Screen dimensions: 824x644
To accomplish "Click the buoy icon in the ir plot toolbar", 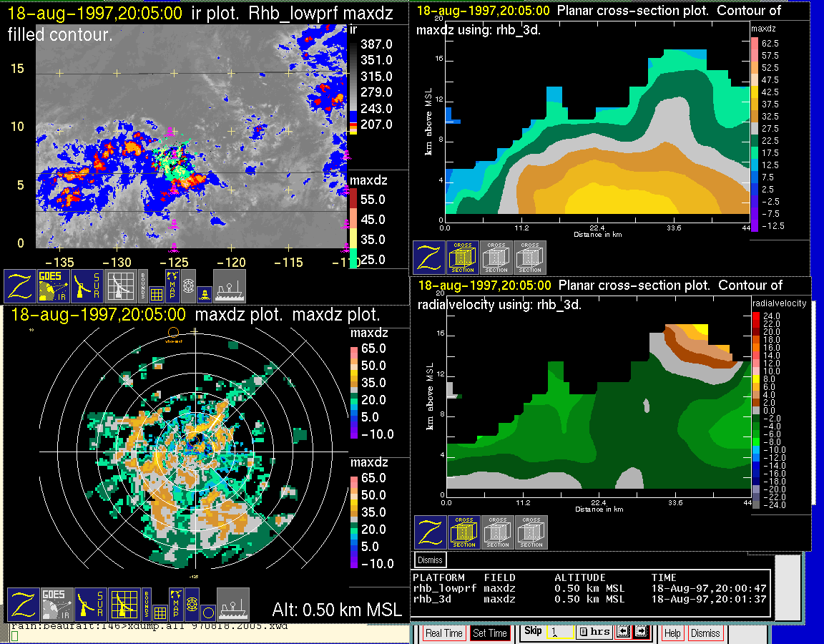I will [x=205, y=293].
